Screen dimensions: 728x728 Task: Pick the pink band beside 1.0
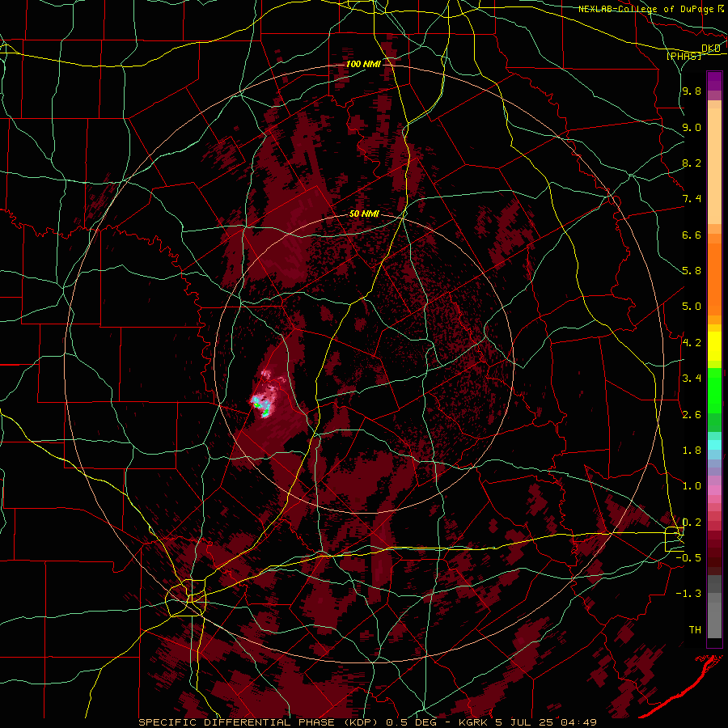pyautogui.click(x=714, y=490)
